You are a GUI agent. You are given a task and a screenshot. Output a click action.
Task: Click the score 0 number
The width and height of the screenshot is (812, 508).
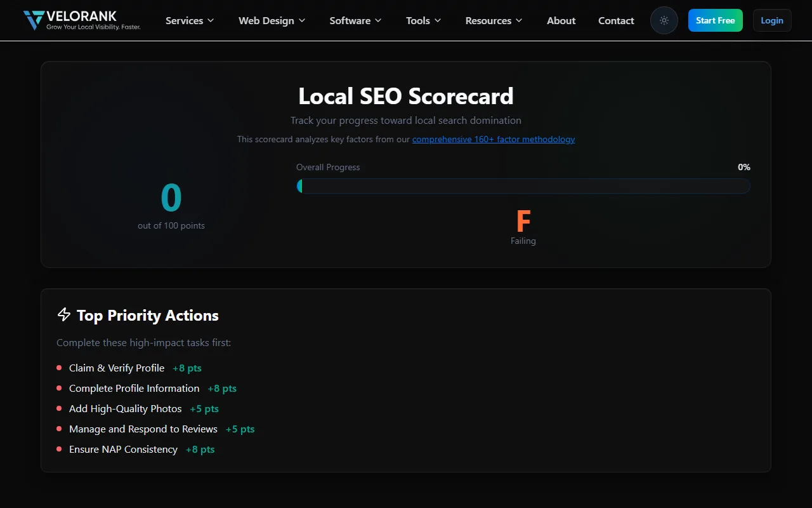pyautogui.click(x=171, y=197)
